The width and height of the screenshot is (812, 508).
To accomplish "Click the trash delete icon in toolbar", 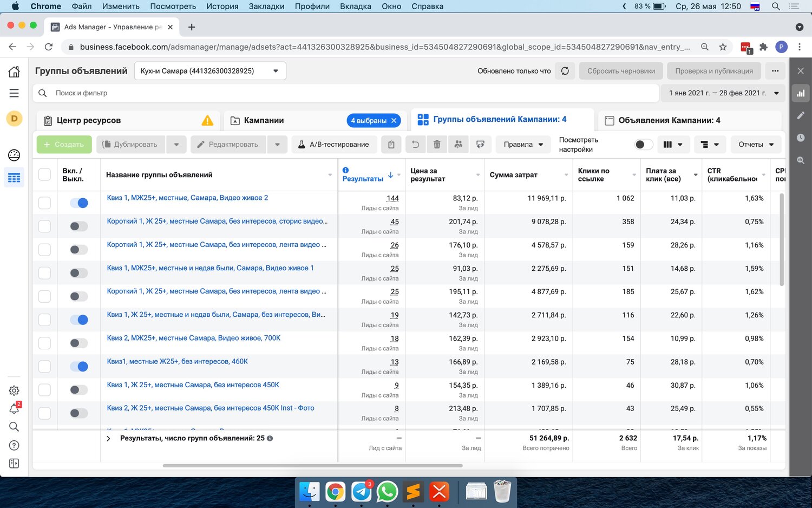I will point(437,145).
